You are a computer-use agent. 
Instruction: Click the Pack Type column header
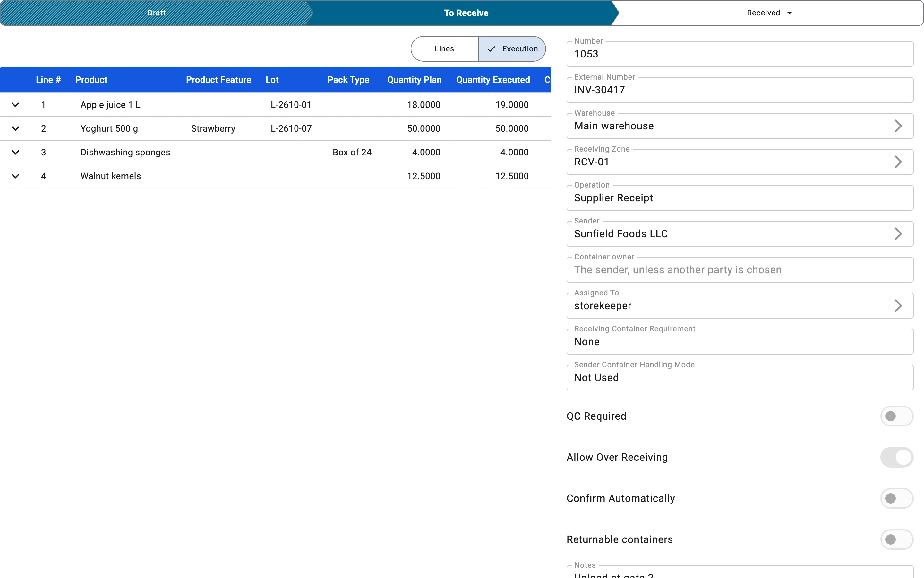(348, 80)
